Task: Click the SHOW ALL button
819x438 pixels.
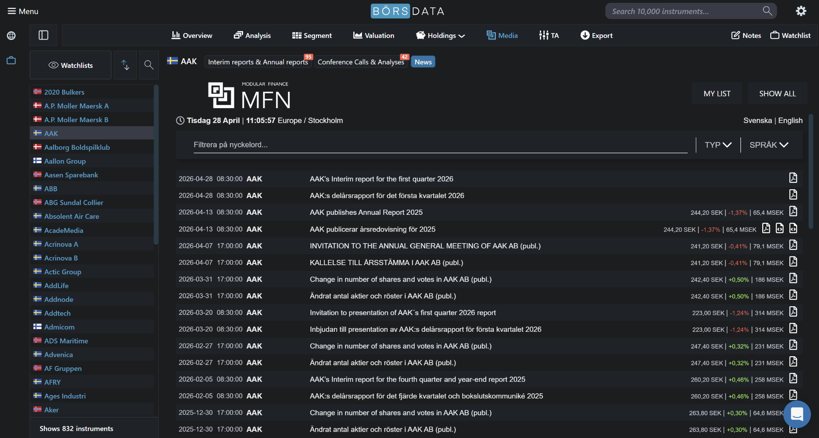Action: pyautogui.click(x=777, y=93)
